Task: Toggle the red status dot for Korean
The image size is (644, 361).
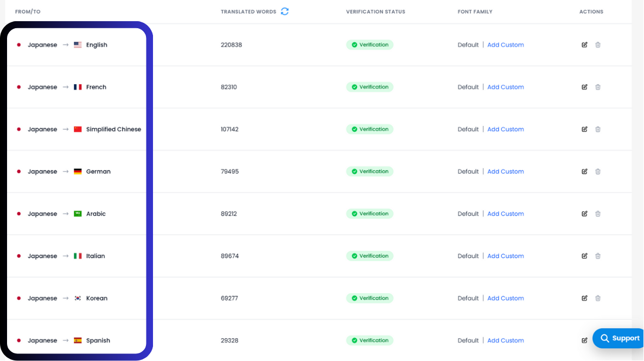Action: [18, 298]
